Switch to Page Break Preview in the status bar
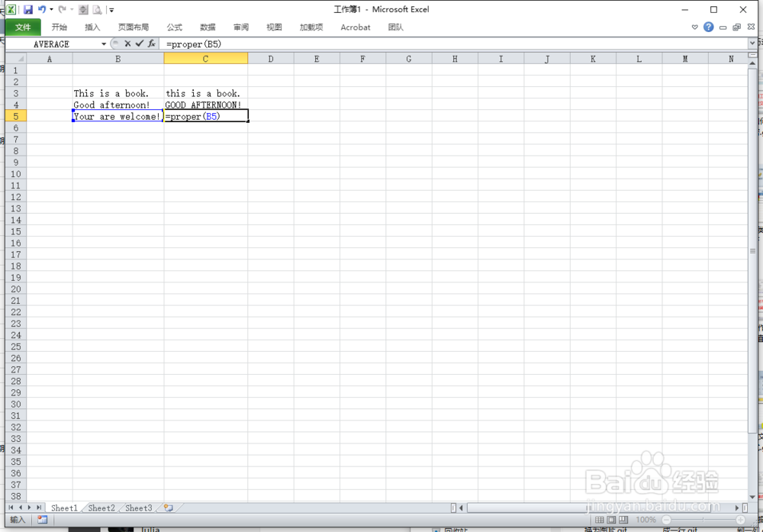The width and height of the screenshot is (763, 532). coord(623,520)
